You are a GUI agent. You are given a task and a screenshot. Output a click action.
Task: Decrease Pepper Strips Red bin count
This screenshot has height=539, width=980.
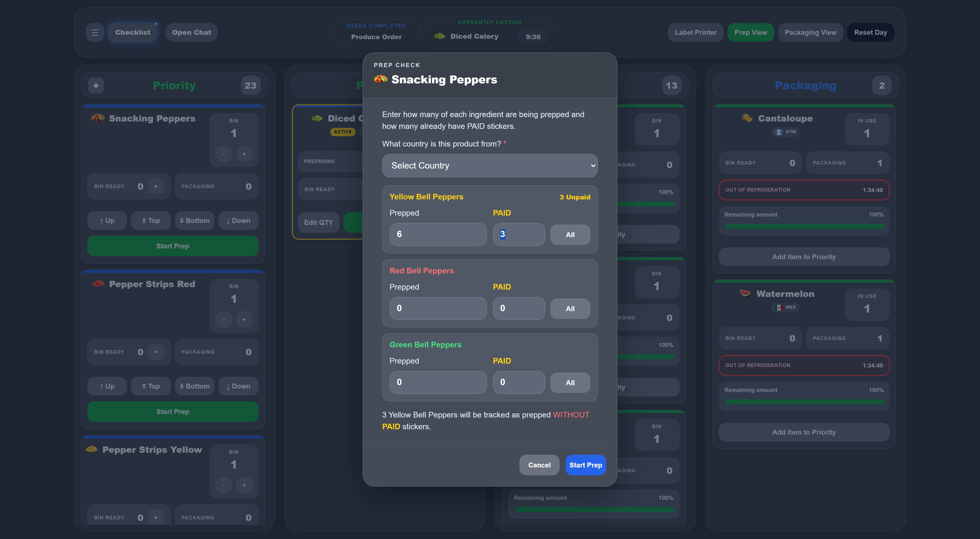coord(224,319)
